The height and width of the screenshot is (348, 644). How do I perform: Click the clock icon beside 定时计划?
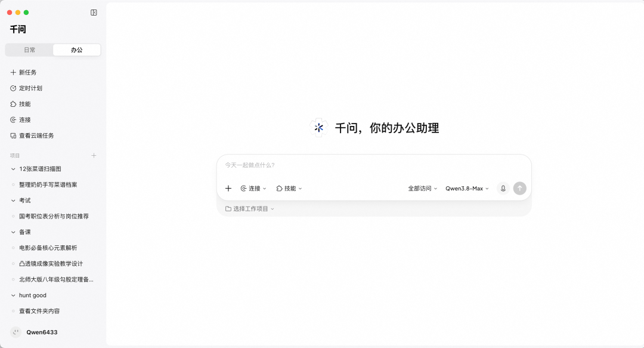pos(13,88)
